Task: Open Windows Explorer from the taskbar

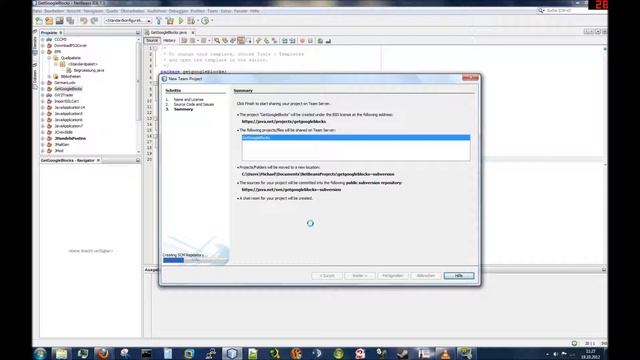Action: pyautogui.click(x=61, y=353)
